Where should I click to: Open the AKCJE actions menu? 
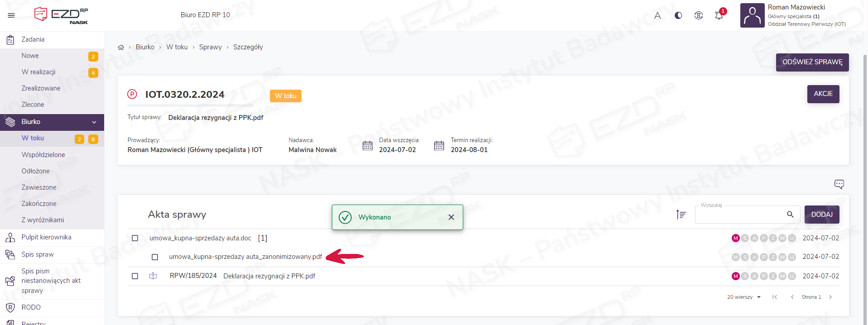pyautogui.click(x=823, y=94)
